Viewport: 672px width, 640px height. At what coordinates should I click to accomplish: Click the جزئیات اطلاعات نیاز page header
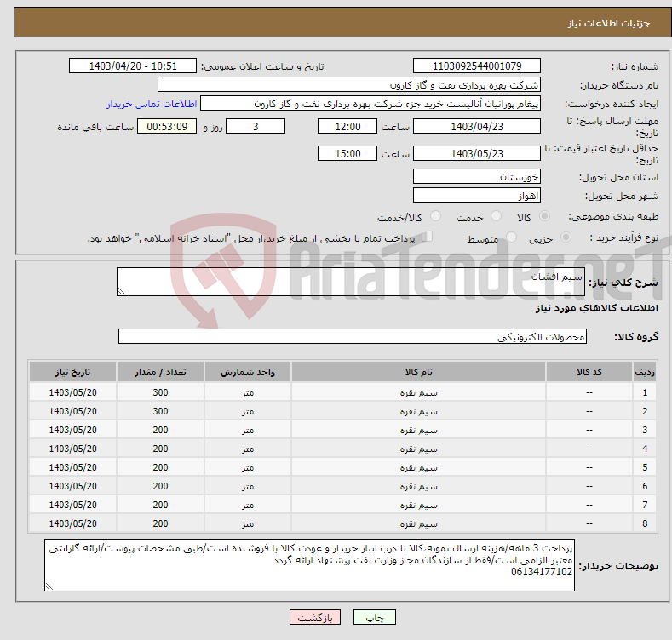[609, 23]
